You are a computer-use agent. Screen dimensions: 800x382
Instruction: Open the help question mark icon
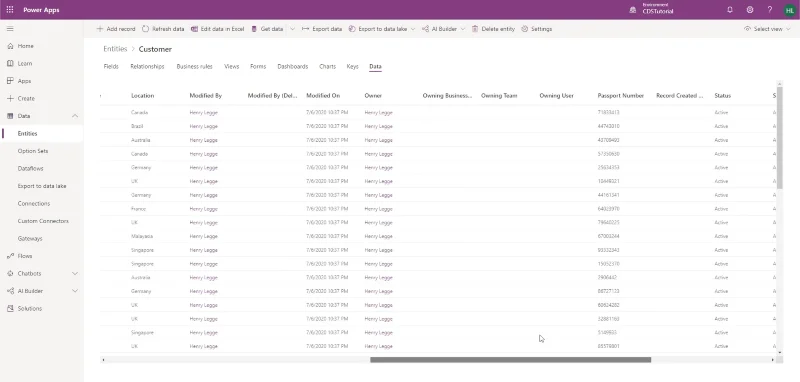click(769, 10)
